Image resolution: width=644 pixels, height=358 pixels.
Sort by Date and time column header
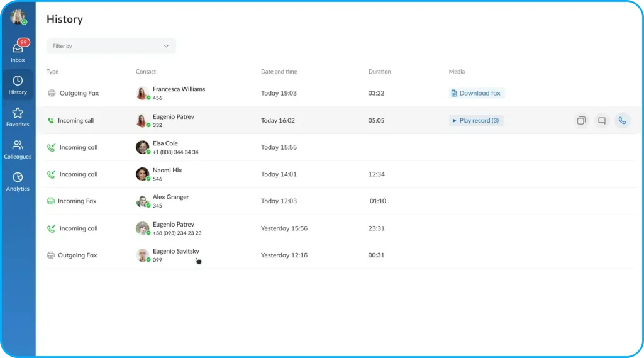(x=279, y=72)
